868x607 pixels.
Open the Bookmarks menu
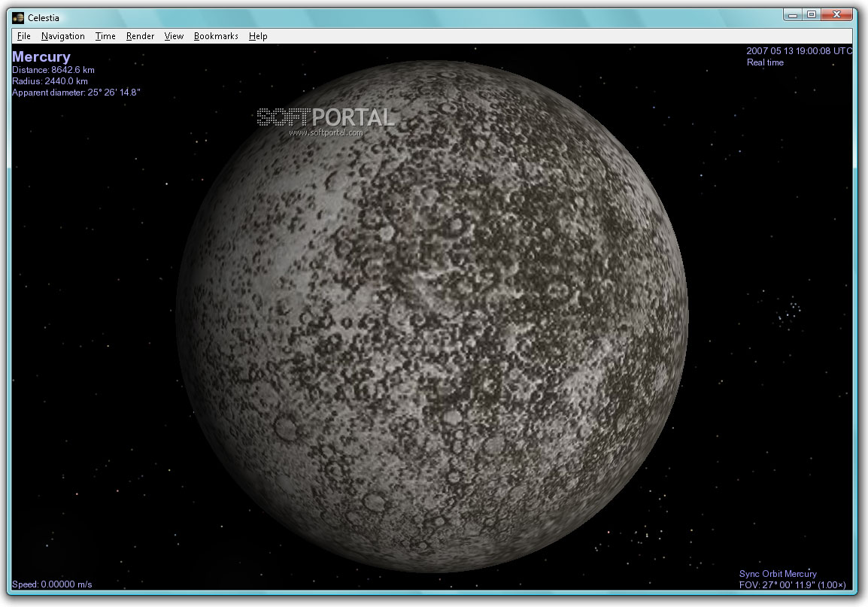point(216,36)
